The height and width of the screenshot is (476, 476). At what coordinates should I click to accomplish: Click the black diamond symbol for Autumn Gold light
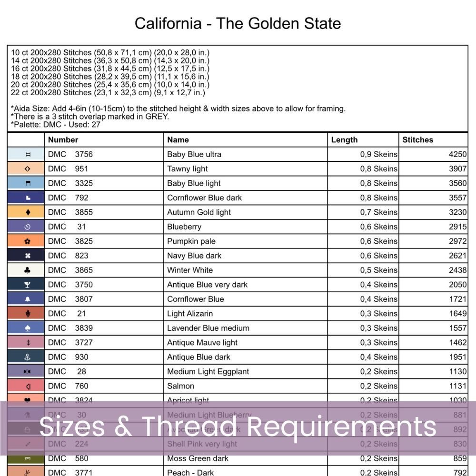click(27, 212)
